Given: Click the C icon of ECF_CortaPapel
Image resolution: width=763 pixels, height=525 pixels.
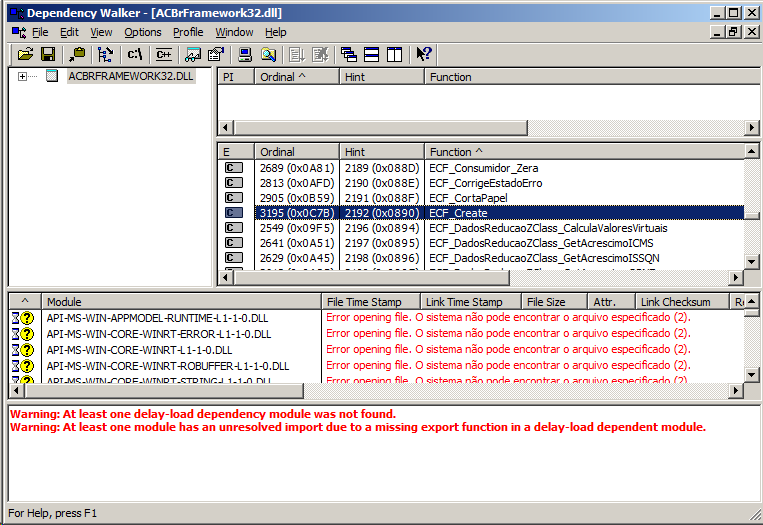Looking at the screenshot, I should [234, 198].
